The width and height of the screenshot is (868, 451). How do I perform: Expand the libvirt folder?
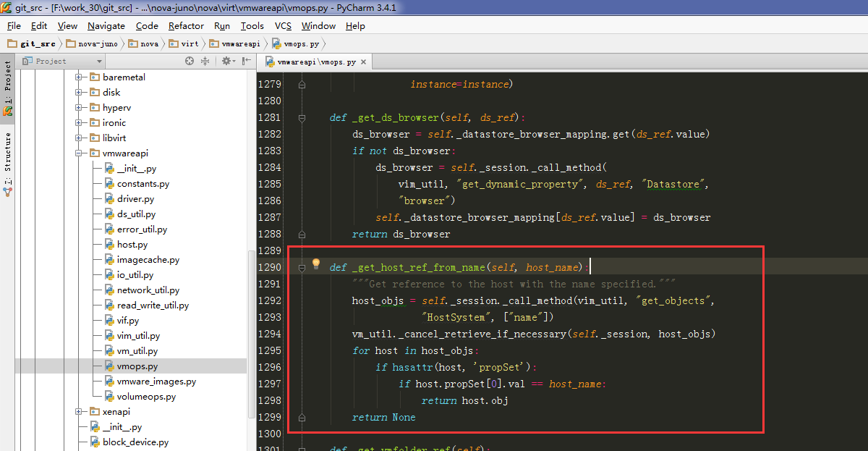pyautogui.click(x=79, y=138)
